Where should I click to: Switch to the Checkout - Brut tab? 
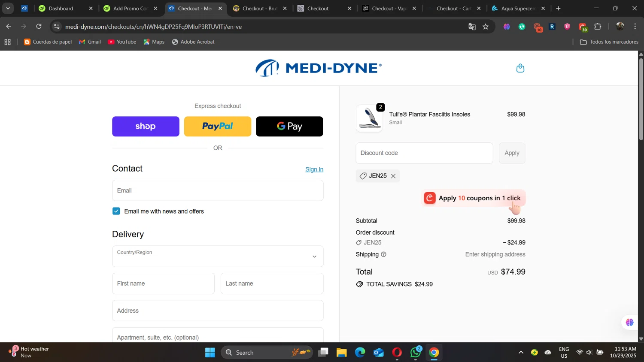260,9
